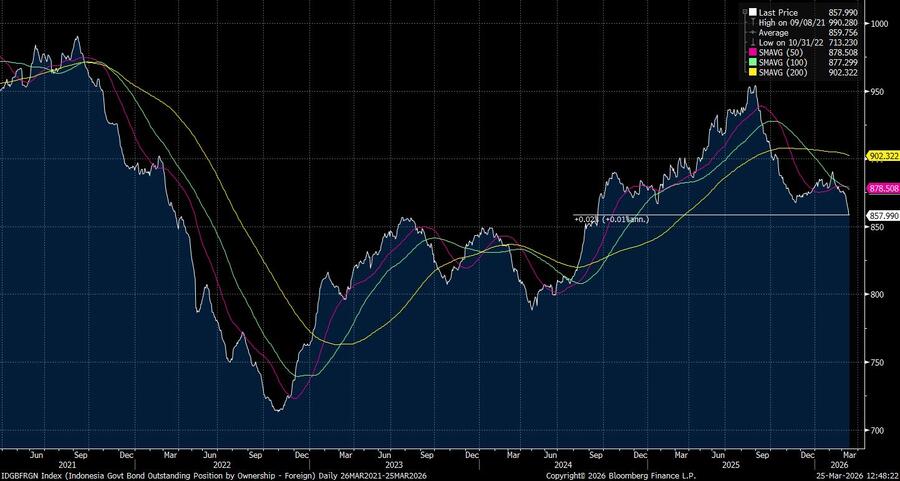Viewport: 900px width, 481px height.
Task: Click the High marker icon in legend
Action: [x=755, y=22]
